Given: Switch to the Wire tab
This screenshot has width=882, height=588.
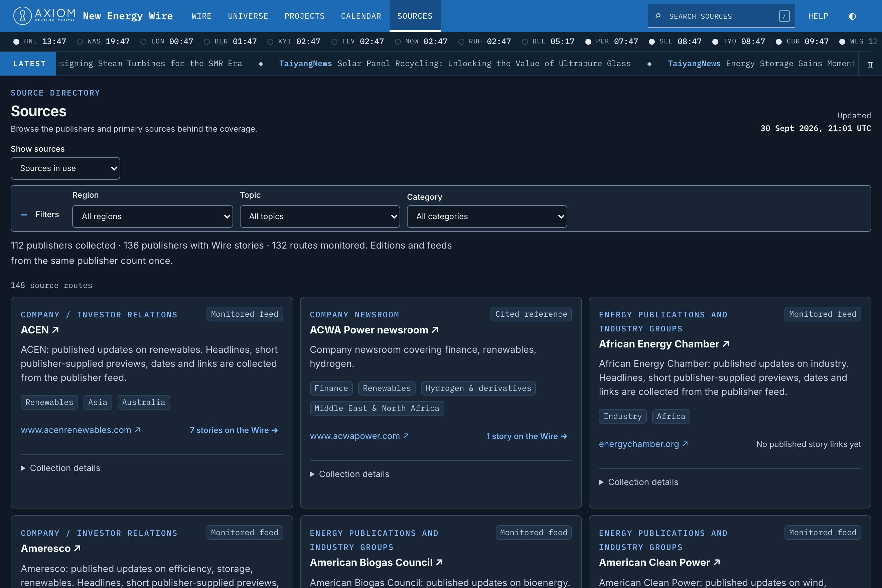Looking at the screenshot, I should tap(202, 16).
